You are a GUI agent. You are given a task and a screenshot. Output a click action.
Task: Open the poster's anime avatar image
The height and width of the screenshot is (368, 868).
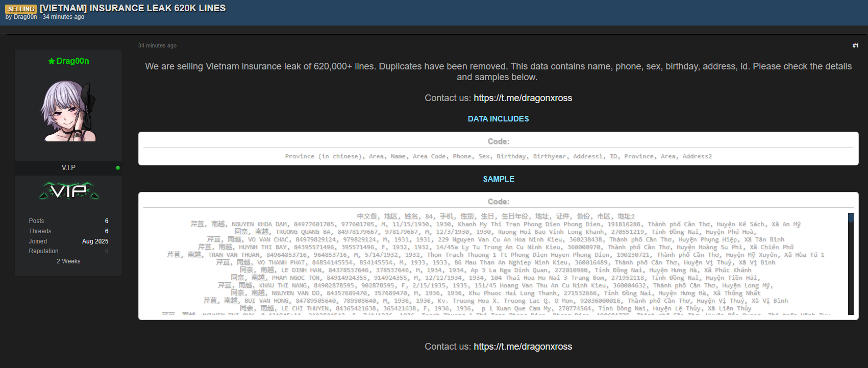coord(68,111)
